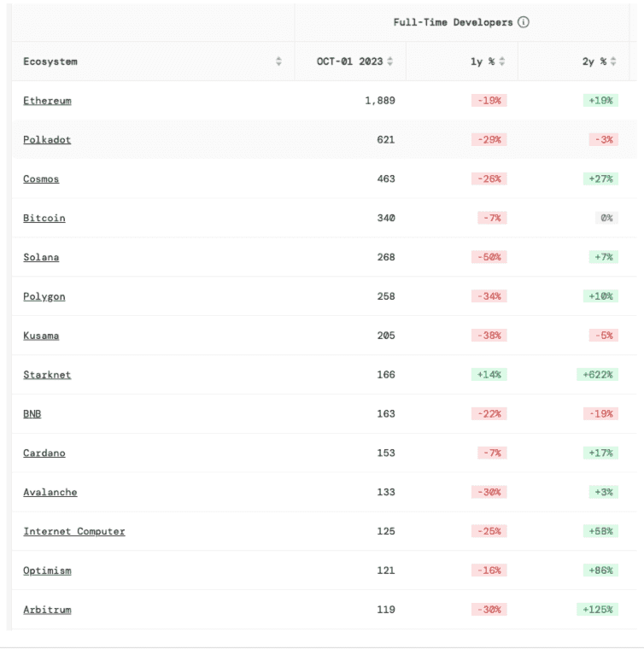
Task: Sort by 2y % change
Action: pos(614,61)
